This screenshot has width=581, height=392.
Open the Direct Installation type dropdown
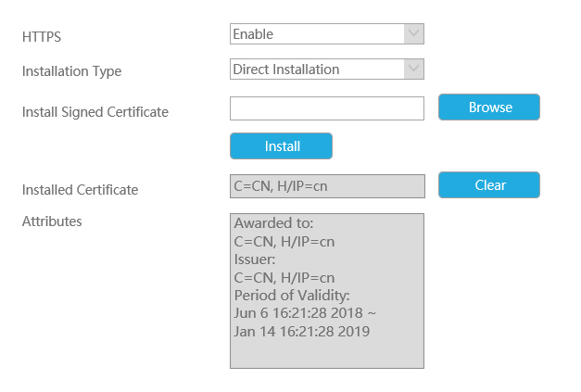pyautogui.click(x=327, y=69)
